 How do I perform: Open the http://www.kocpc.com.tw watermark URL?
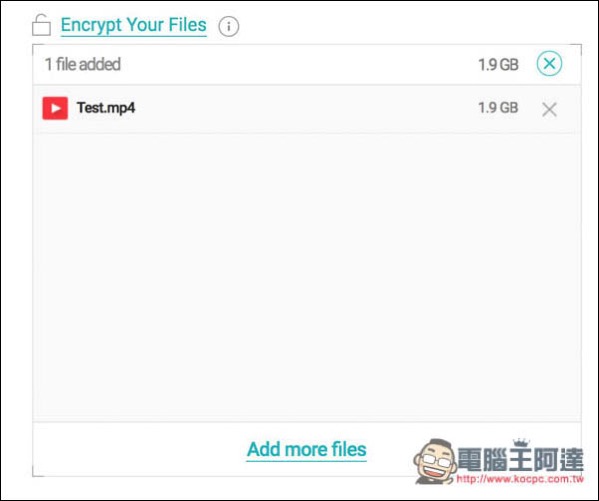coord(520,479)
